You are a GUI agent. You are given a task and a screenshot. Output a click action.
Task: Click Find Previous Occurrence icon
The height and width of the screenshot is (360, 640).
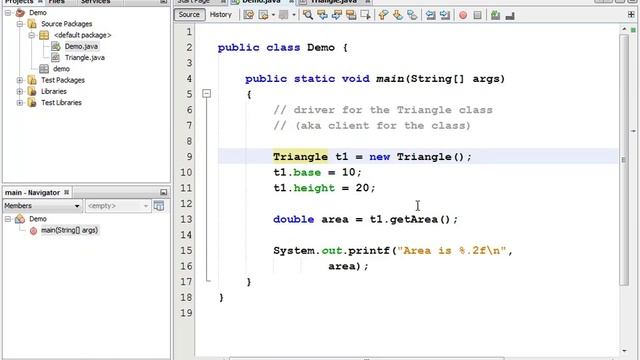(x=322, y=15)
